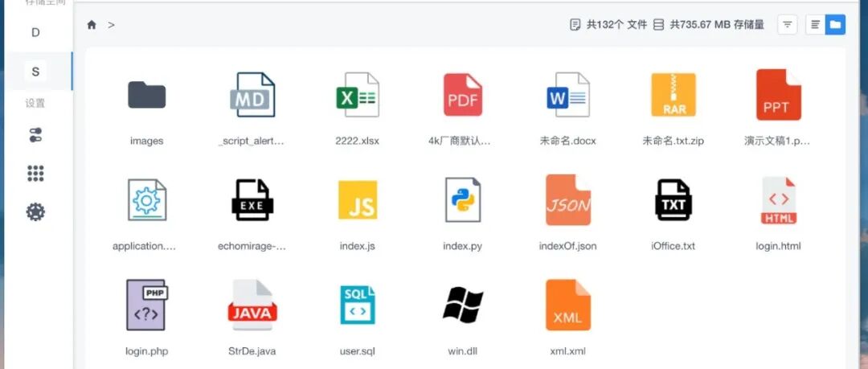This screenshot has height=369, width=868.
Task: Click the file name xml.xml
Action: [x=568, y=351]
